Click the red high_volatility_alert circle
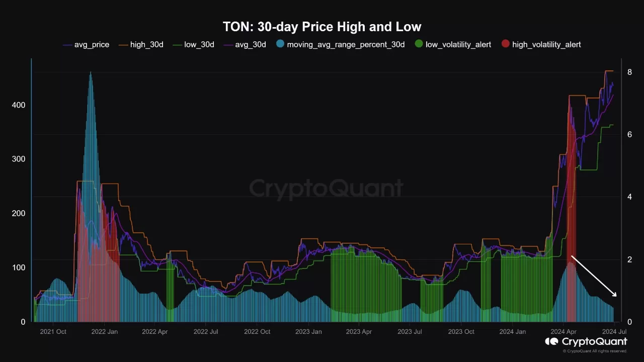Viewport: 644px width, 362px height. point(505,44)
